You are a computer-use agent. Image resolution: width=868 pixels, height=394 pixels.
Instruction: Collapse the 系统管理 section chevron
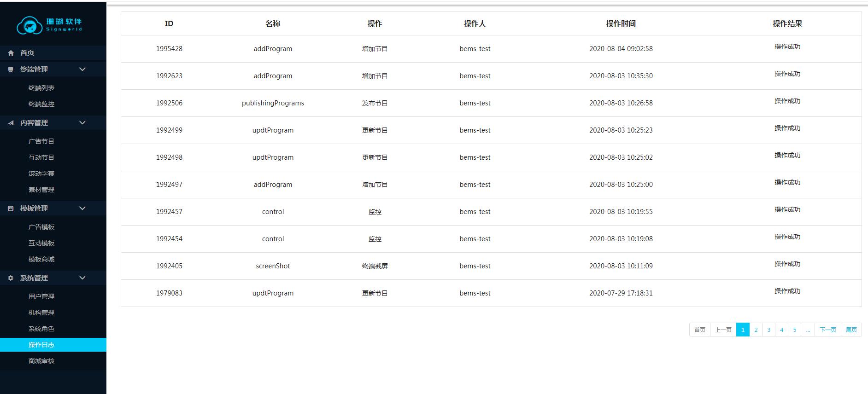point(82,278)
